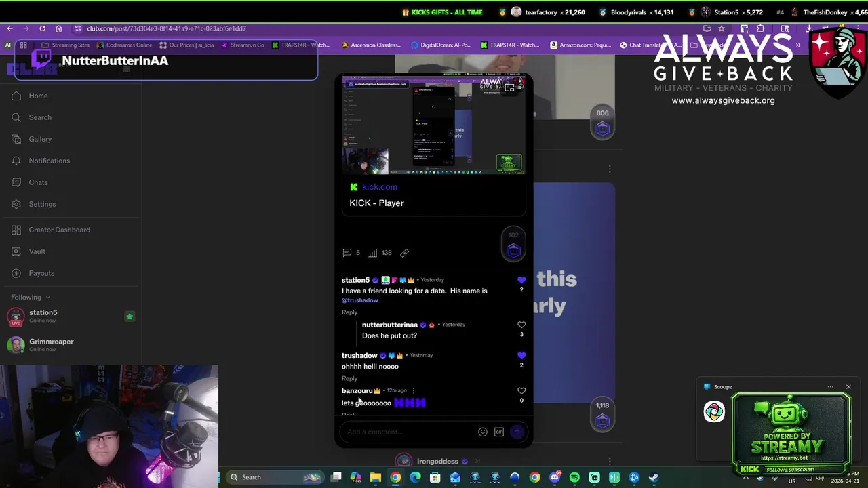Click the browser forward arrow

click(x=26, y=28)
